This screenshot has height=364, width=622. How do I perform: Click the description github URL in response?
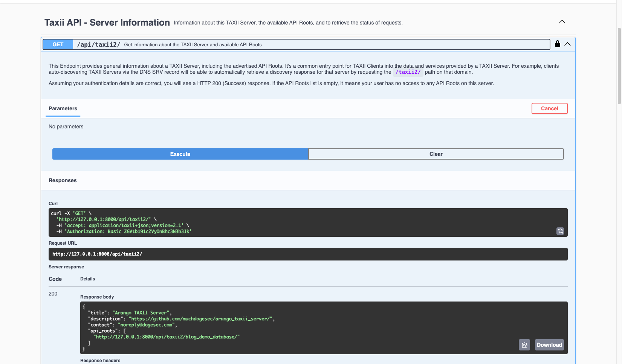[200, 319]
